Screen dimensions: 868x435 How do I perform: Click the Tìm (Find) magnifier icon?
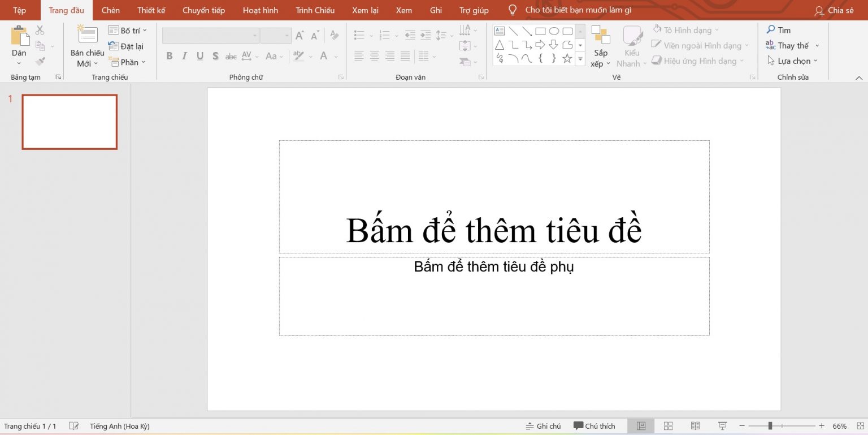pyautogui.click(x=771, y=30)
